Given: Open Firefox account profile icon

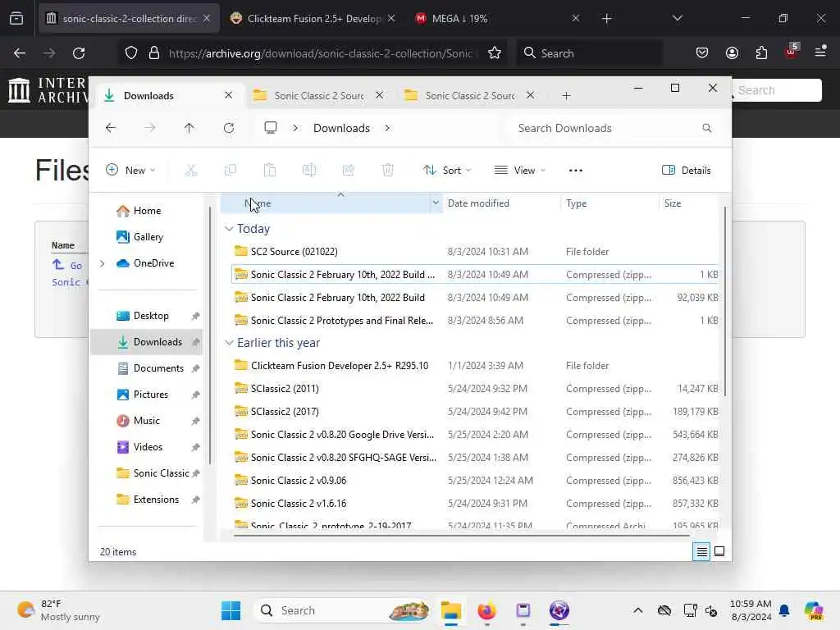Looking at the screenshot, I should pos(732,53).
